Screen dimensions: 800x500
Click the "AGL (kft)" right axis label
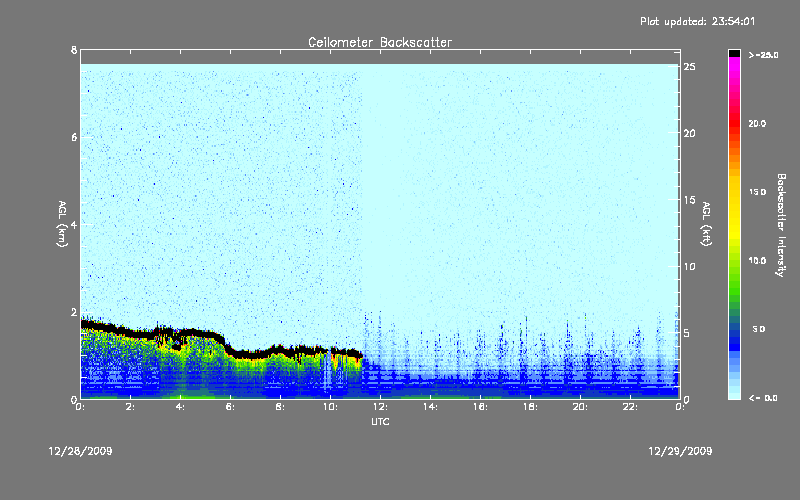point(707,224)
